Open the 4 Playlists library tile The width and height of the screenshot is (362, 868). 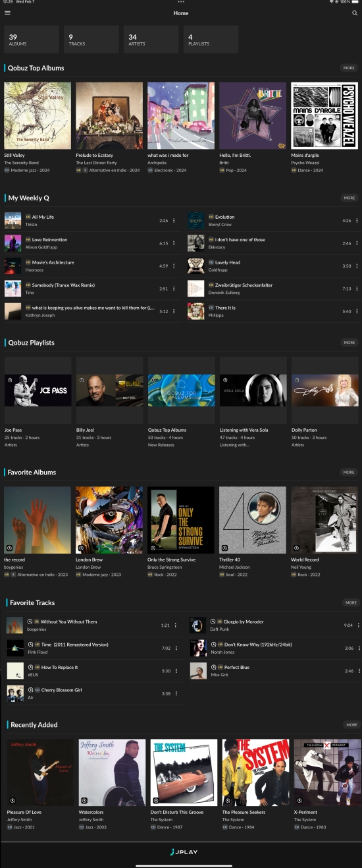(x=211, y=40)
